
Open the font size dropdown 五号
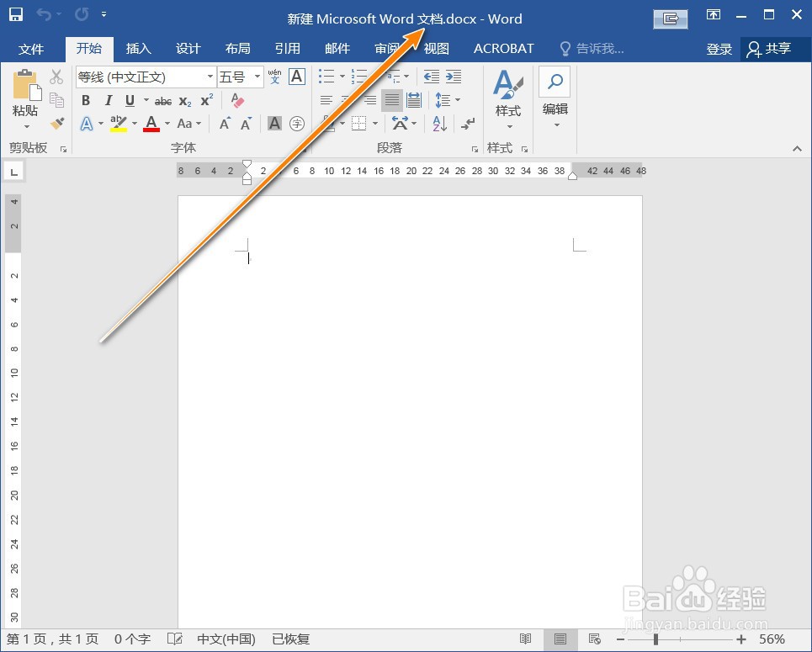click(241, 77)
